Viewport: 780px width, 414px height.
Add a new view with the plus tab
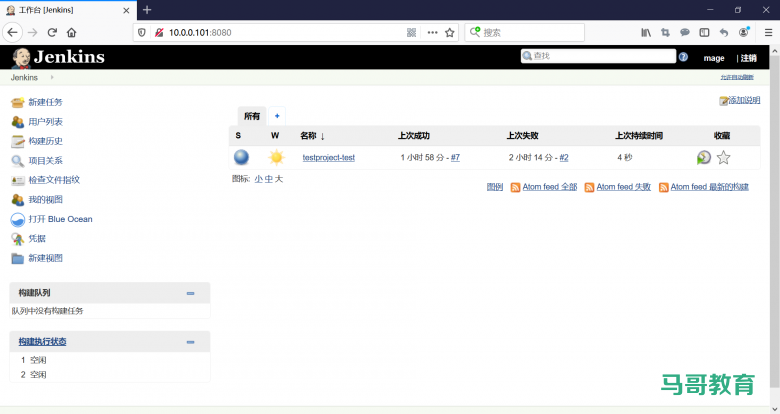click(277, 116)
